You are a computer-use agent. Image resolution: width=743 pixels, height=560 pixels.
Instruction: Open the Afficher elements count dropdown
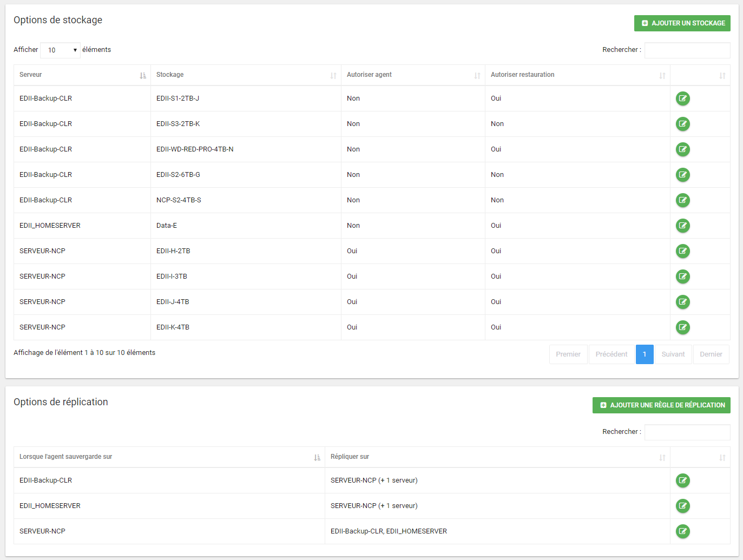click(60, 50)
